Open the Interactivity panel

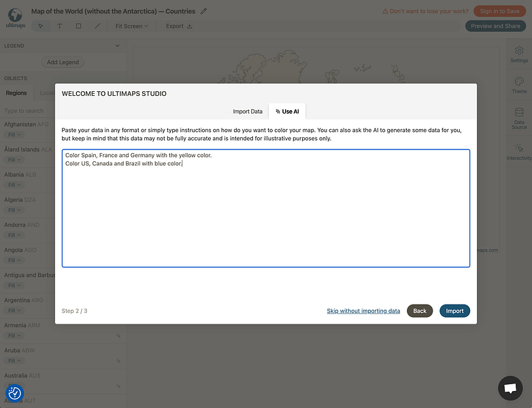coord(519,152)
